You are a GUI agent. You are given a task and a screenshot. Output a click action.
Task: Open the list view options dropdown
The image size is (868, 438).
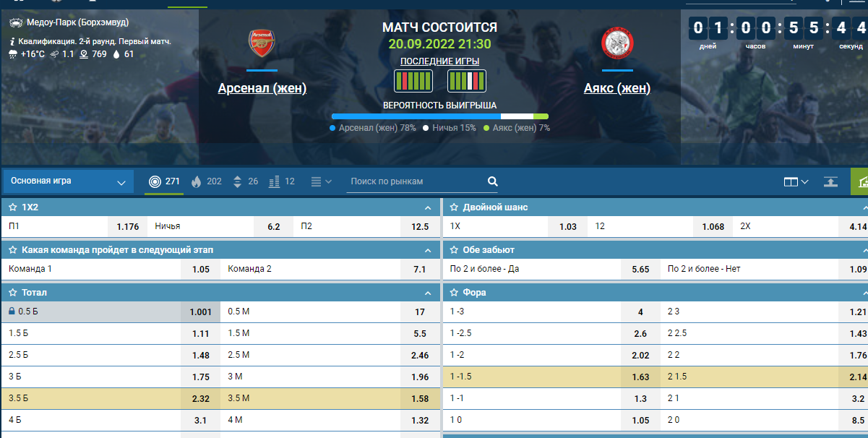(320, 181)
